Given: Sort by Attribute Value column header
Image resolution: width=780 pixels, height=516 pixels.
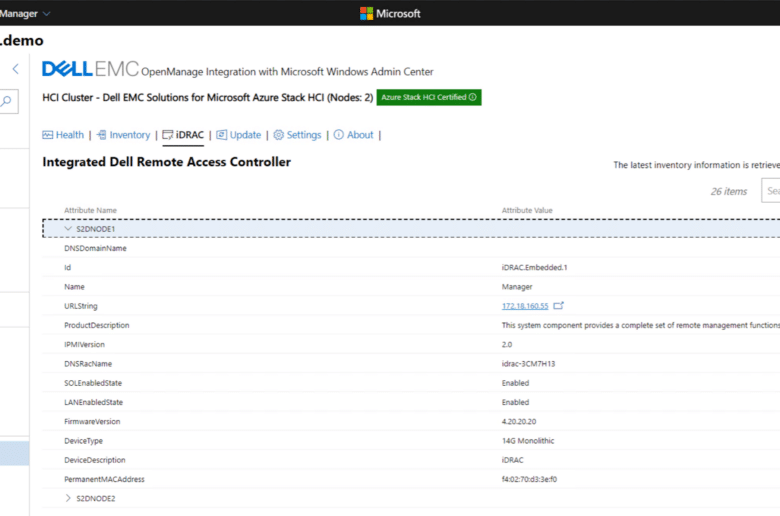Looking at the screenshot, I should 527,210.
